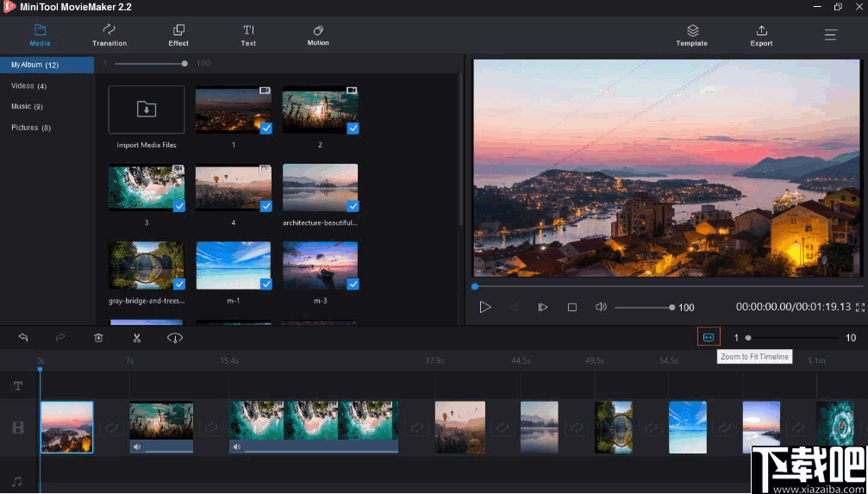
Task: Toggle checkmark on m-3 item
Action: pos(353,285)
